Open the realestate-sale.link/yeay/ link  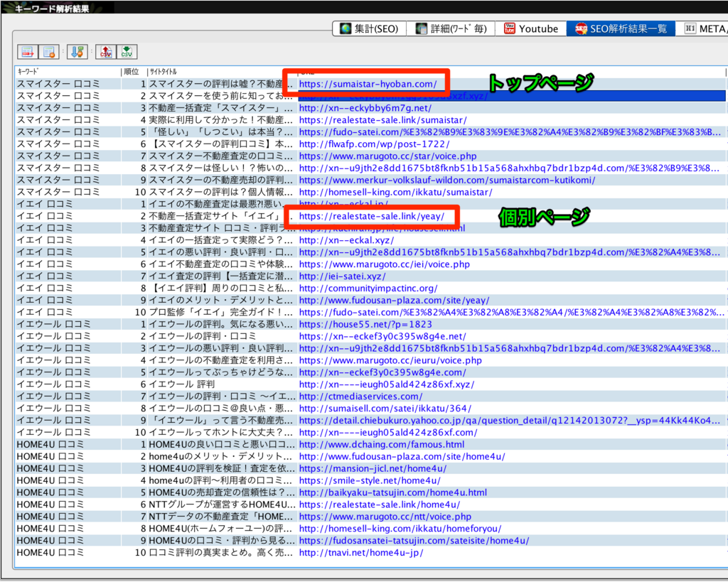(x=371, y=216)
